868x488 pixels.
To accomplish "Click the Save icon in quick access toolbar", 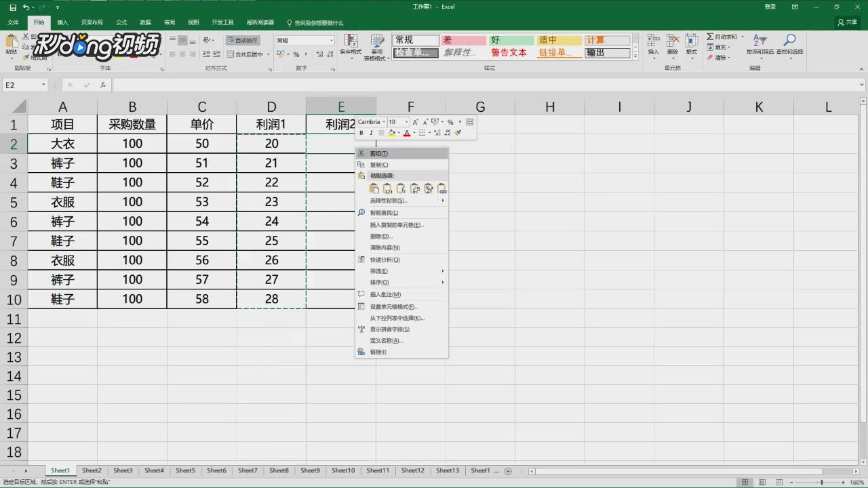I will point(13,7).
